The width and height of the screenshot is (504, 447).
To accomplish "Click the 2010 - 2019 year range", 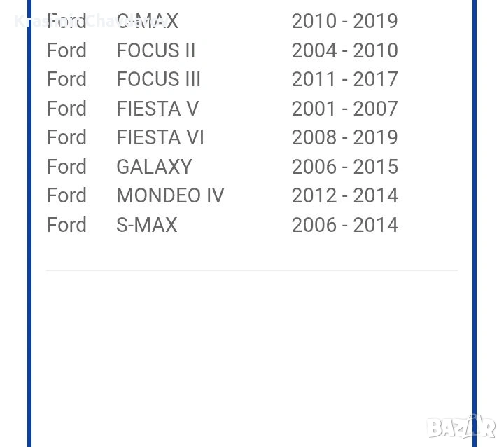I will (344, 21).
